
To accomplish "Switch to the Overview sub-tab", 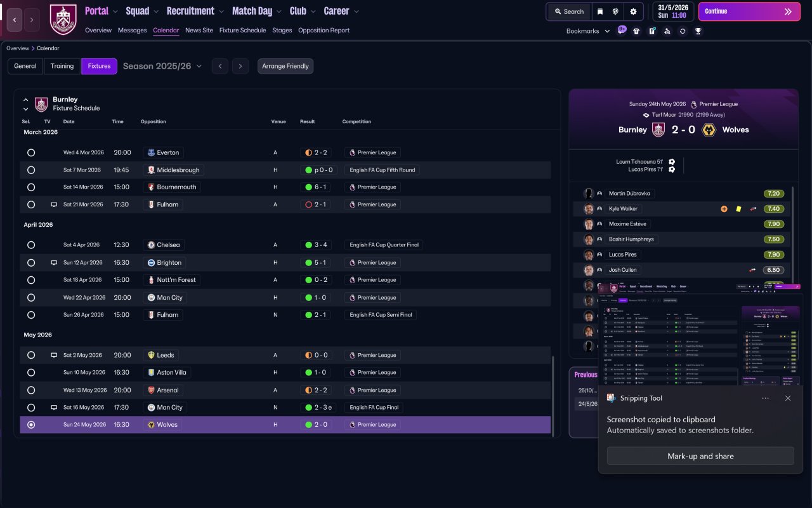I will [98, 30].
